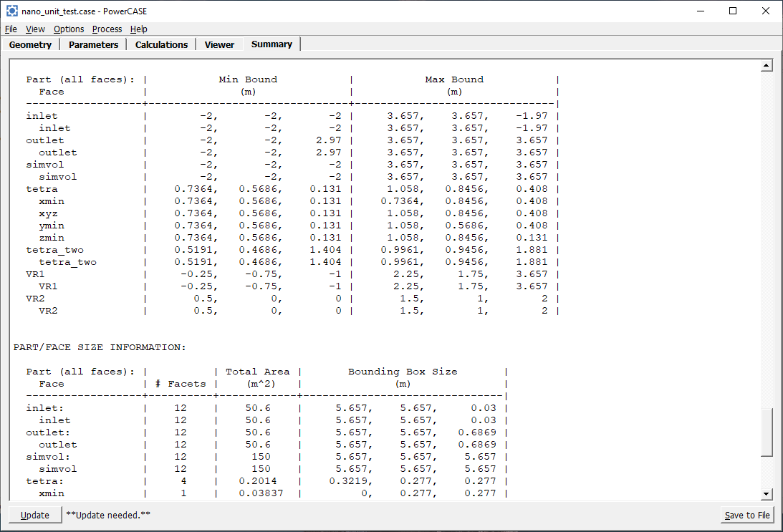Open the File menu
This screenshot has width=783, height=532.
[11, 29]
